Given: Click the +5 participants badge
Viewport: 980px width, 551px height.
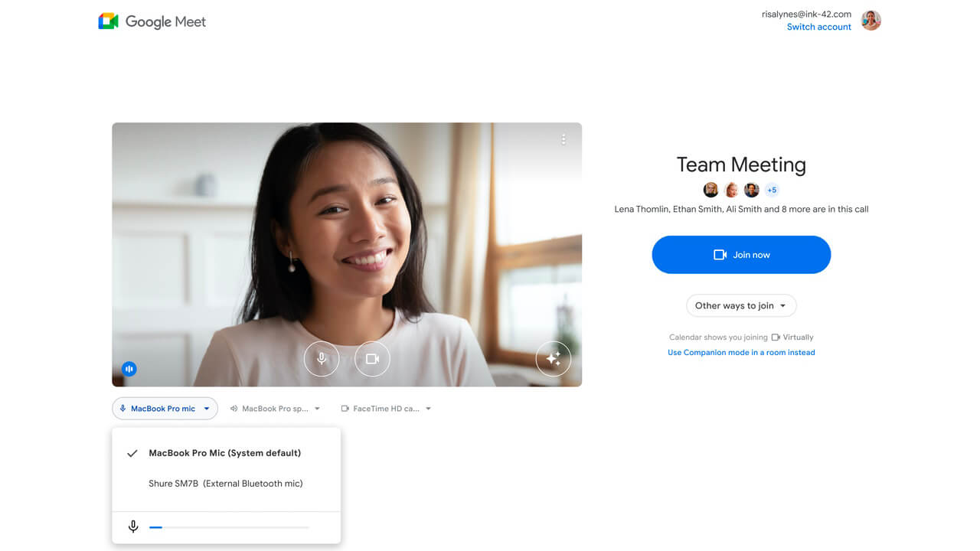Looking at the screenshot, I should [772, 190].
